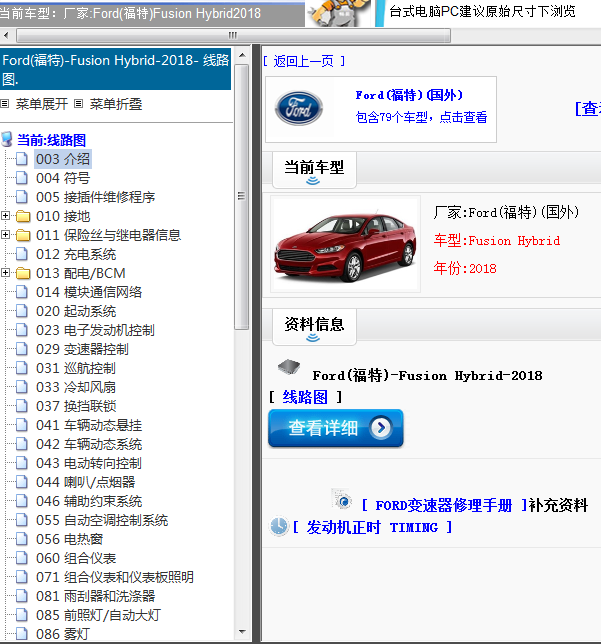Click the clock icon beside 发动机正时 TIMING
Image resolution: width=601 pixels, height=644 pixels.
pyautogui.click(x=279, y=526)
